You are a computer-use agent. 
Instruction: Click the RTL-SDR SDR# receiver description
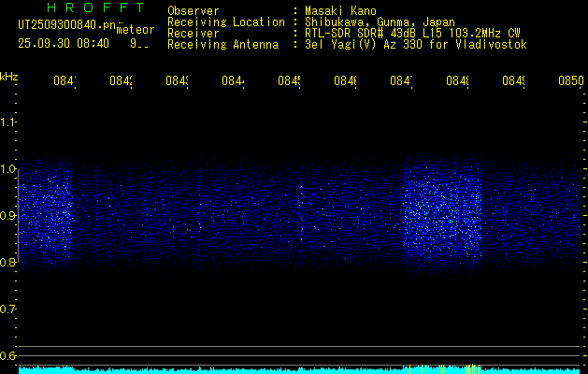[x=412, y=34]
